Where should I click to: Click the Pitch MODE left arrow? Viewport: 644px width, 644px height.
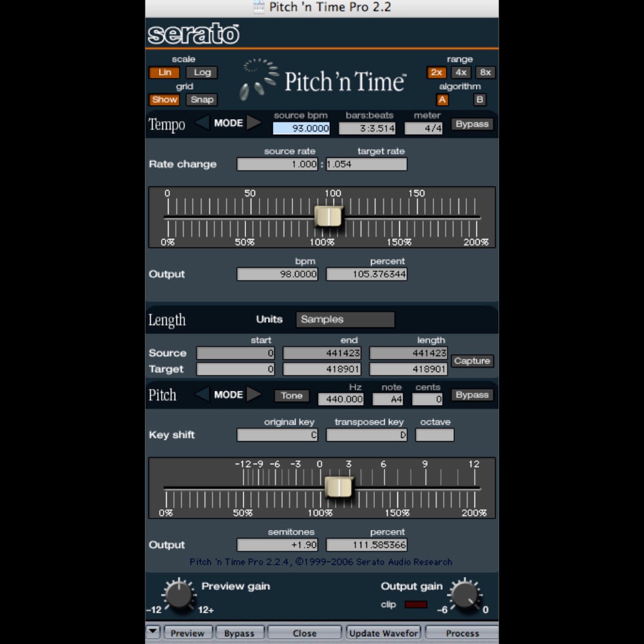click(202, 394)
